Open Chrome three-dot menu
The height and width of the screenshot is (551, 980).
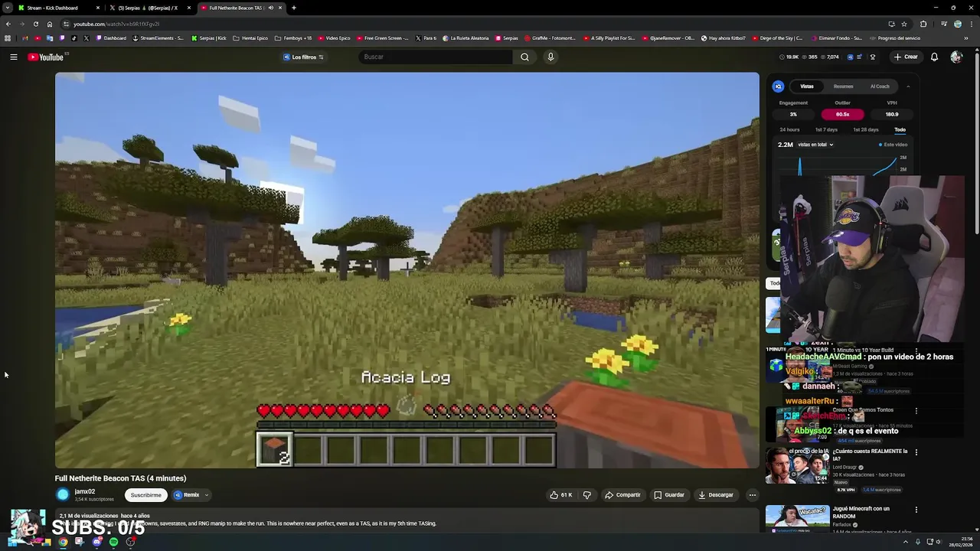[x=972, y=24]
